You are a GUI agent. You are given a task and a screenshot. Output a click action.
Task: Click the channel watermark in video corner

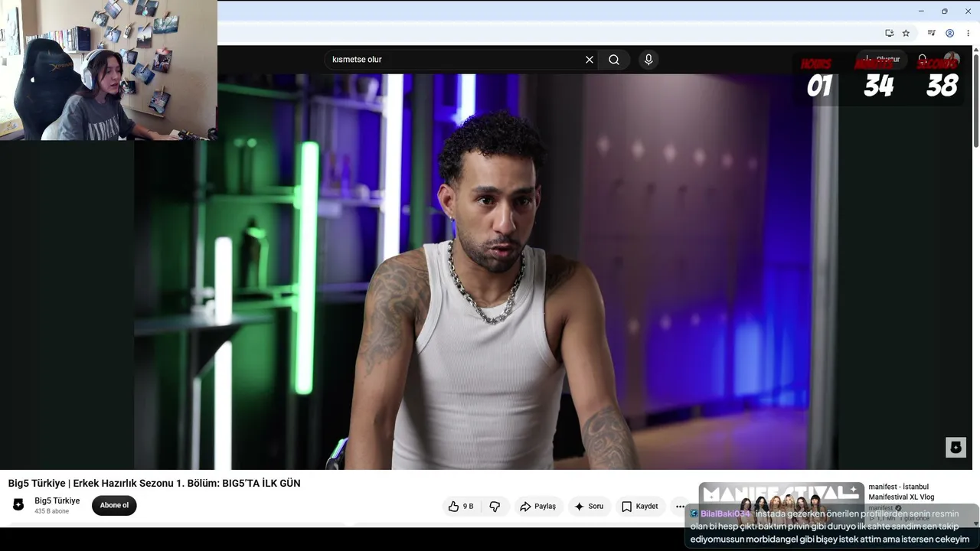(955, 447)
